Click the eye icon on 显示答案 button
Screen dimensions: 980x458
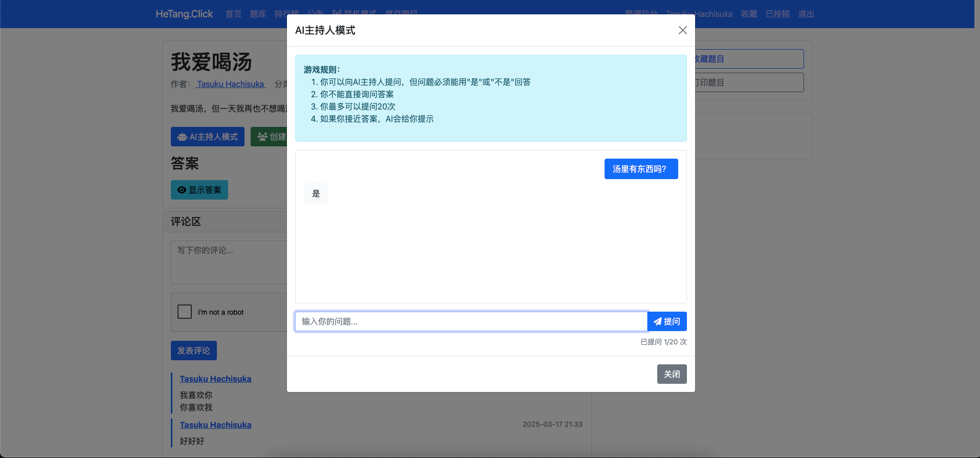[x=182, y=190]
